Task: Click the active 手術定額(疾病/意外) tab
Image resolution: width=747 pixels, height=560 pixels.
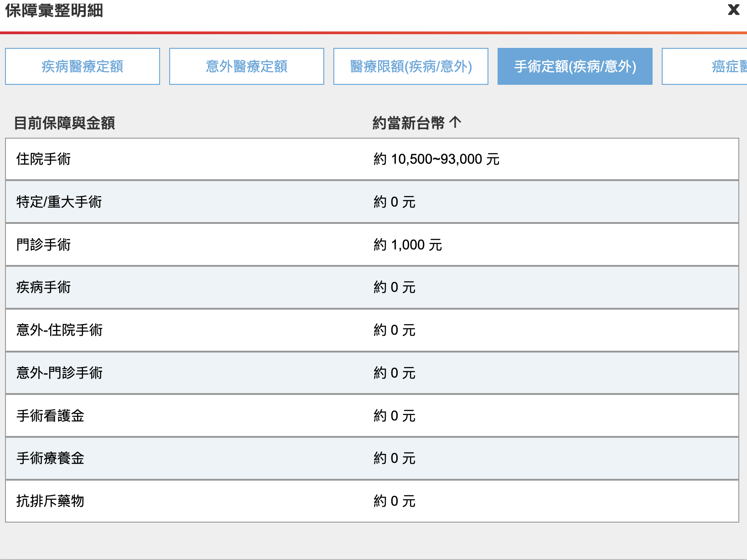Action: [575, 67]
